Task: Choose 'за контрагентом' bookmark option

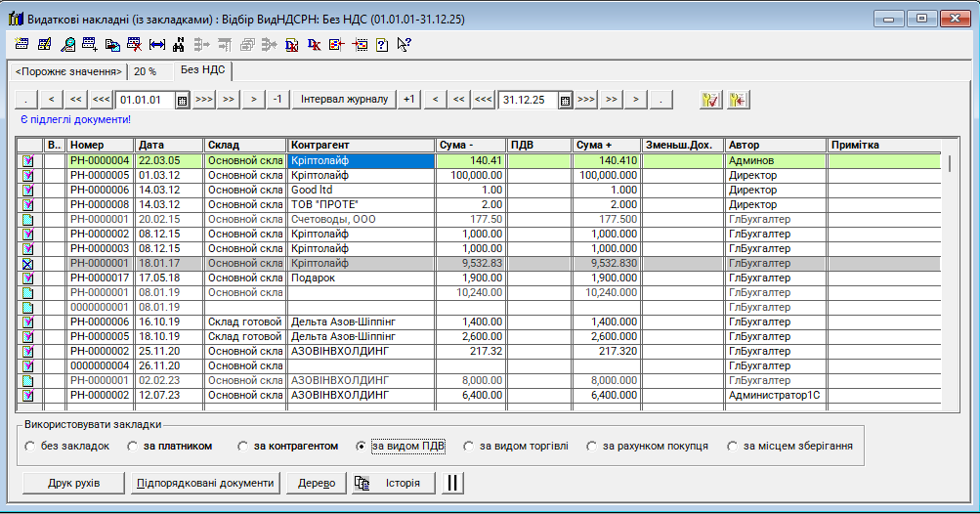Action: point(243,447)
